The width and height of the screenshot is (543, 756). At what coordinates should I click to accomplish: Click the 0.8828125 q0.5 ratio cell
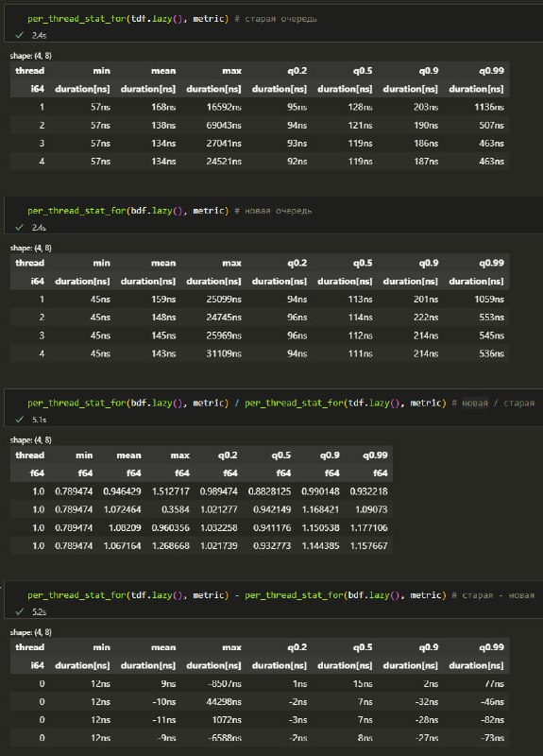click(269, 491)
